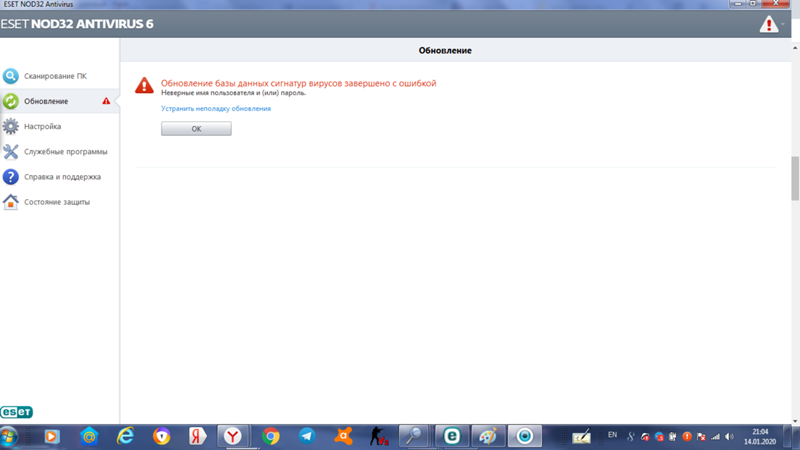Switch to Yandex Browser in the taskbar
Viewport: 800px width, 450px height.
233,437
